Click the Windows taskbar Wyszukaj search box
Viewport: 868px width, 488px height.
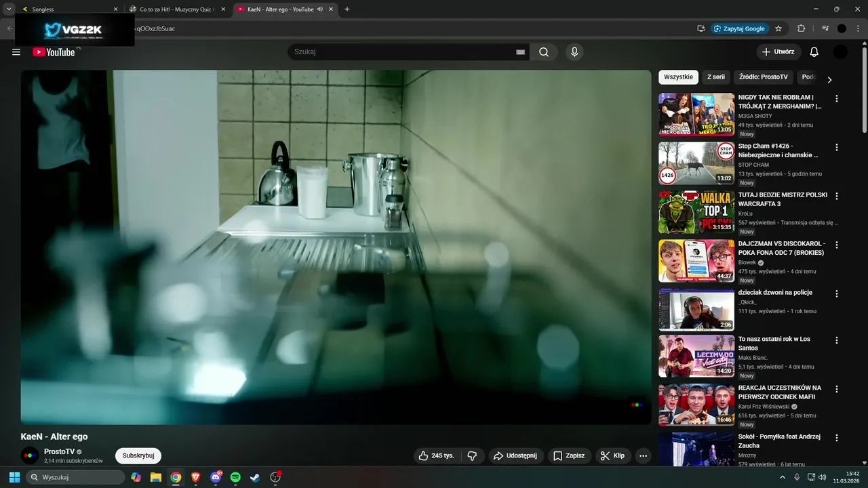coord(75,477)
